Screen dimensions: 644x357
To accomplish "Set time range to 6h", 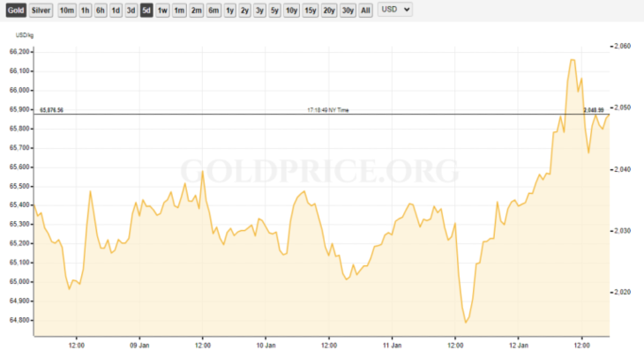I will [101, 11].
